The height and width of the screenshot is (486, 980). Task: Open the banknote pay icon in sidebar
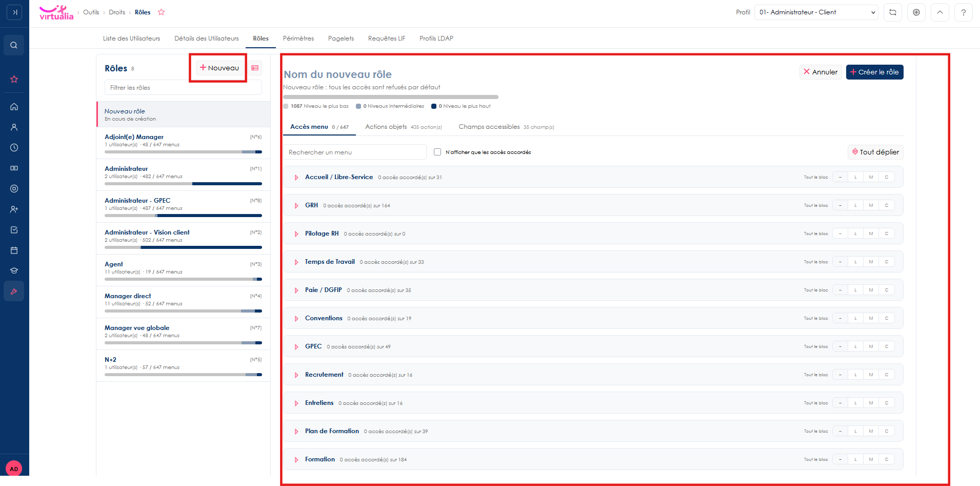coord(14,168)
